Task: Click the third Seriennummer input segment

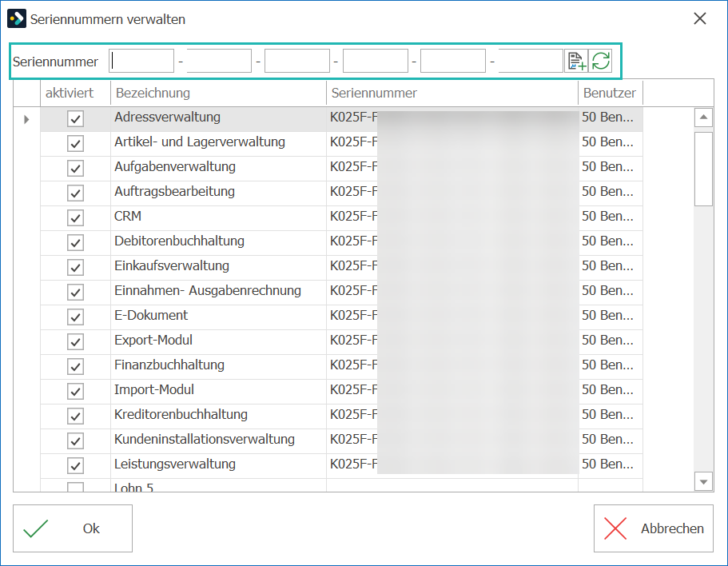Action: click(297, 61)
